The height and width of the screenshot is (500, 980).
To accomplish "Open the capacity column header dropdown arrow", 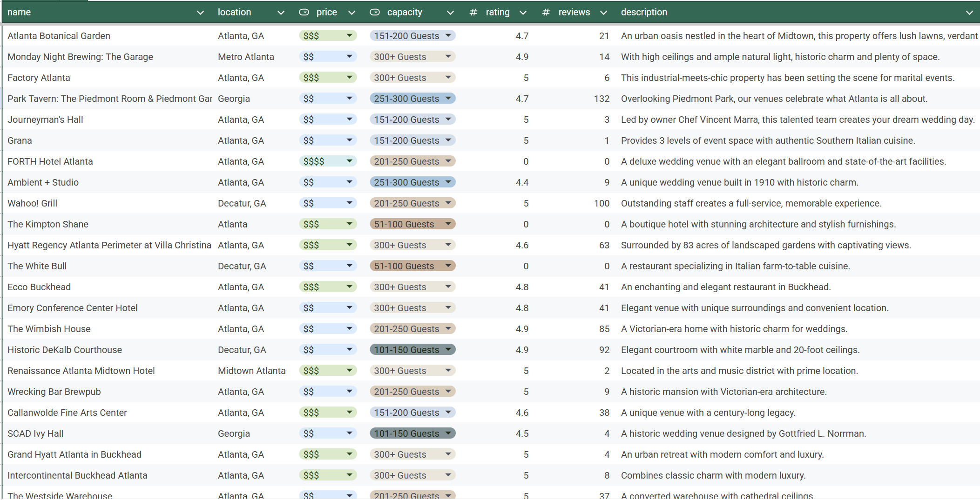I will point(450,13).
